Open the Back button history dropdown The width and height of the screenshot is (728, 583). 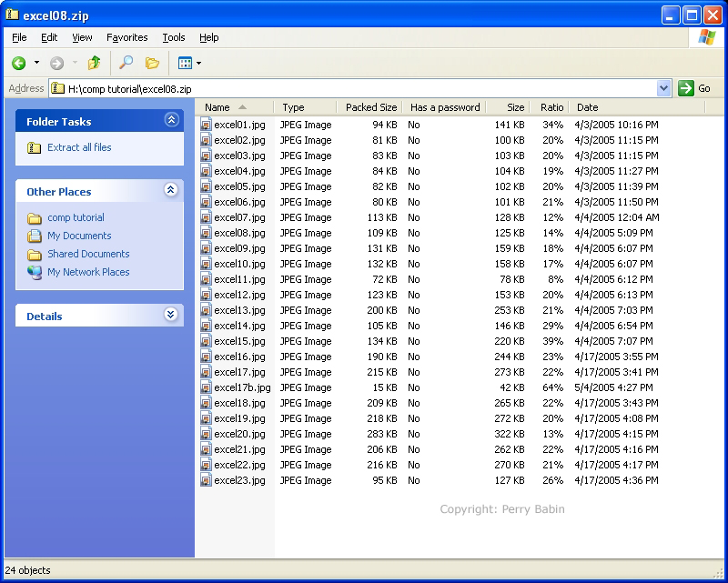click(36, 63)
